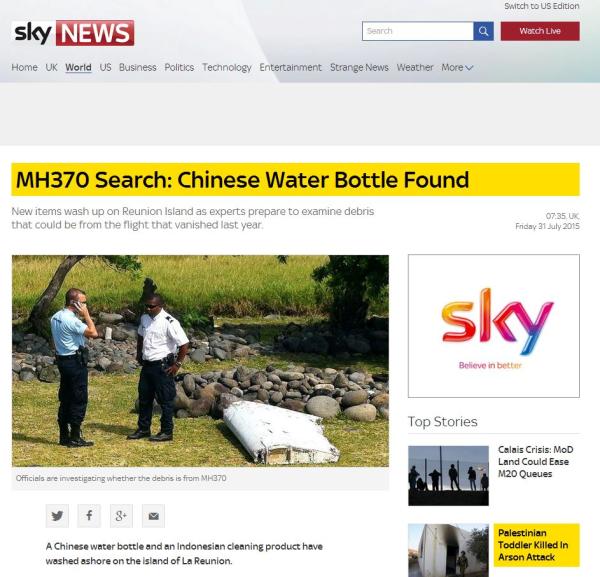Go to the Home navigation link
Image resolution: width=600 pixels, height=577 pixels.
[24, 67]
